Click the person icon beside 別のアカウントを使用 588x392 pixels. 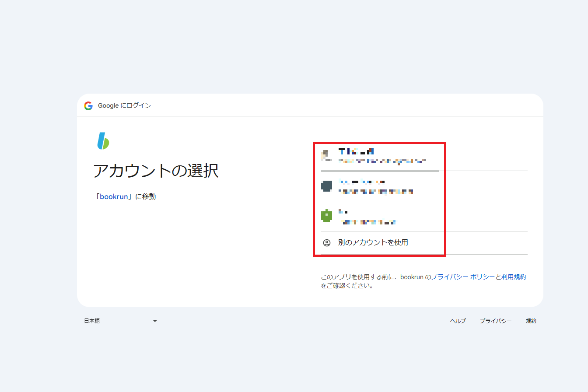click(326, 243)
